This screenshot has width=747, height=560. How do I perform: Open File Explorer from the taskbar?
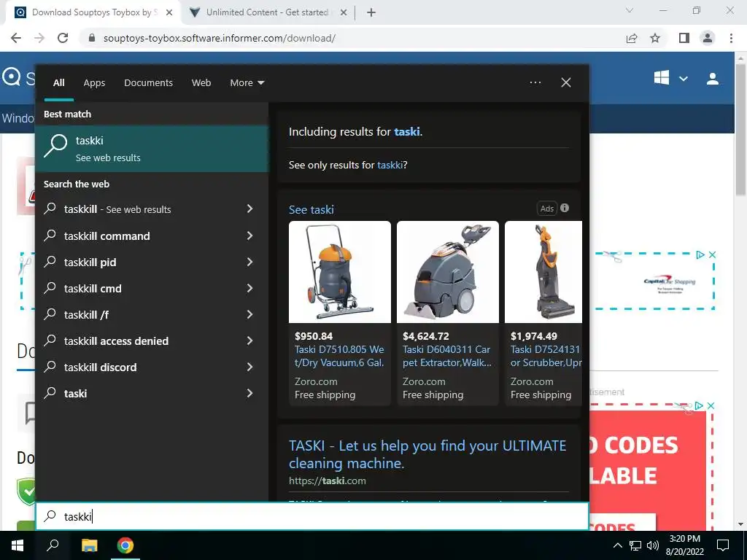tap(89, 545)
